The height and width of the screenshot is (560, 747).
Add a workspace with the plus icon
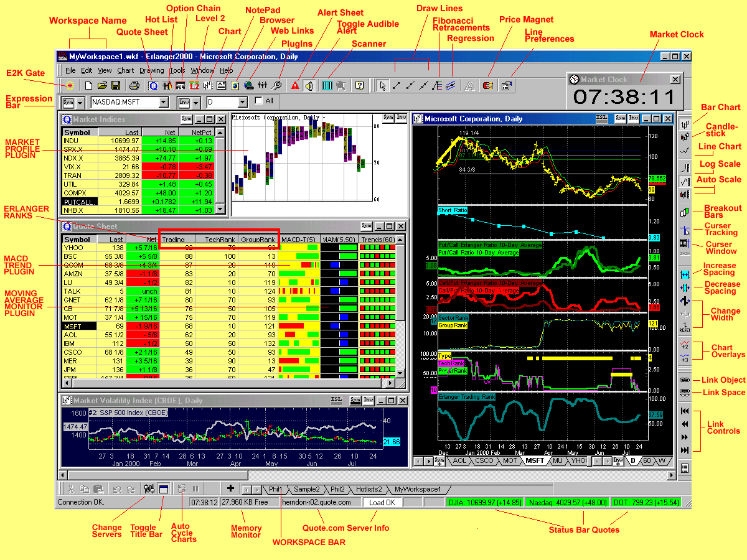coord(230,489)
